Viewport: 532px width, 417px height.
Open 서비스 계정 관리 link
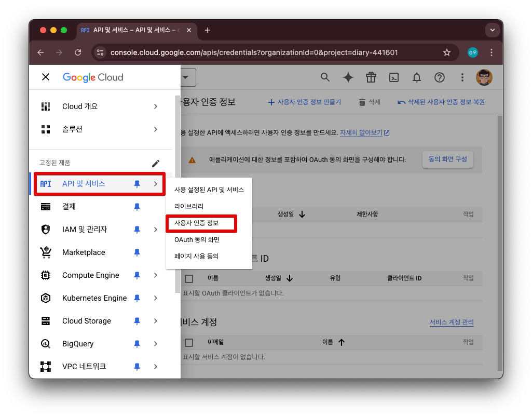(452, 322)
